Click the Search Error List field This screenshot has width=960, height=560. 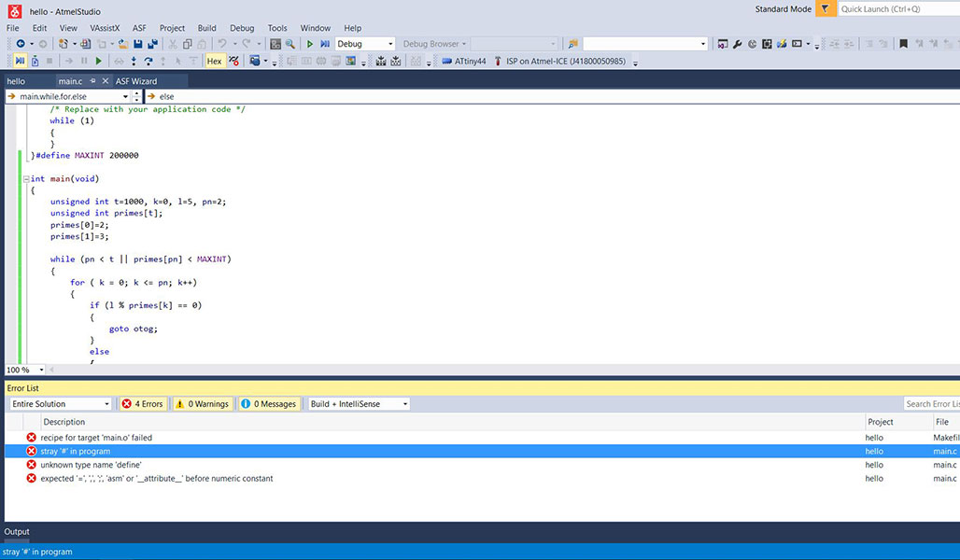(x=931, y=404)
